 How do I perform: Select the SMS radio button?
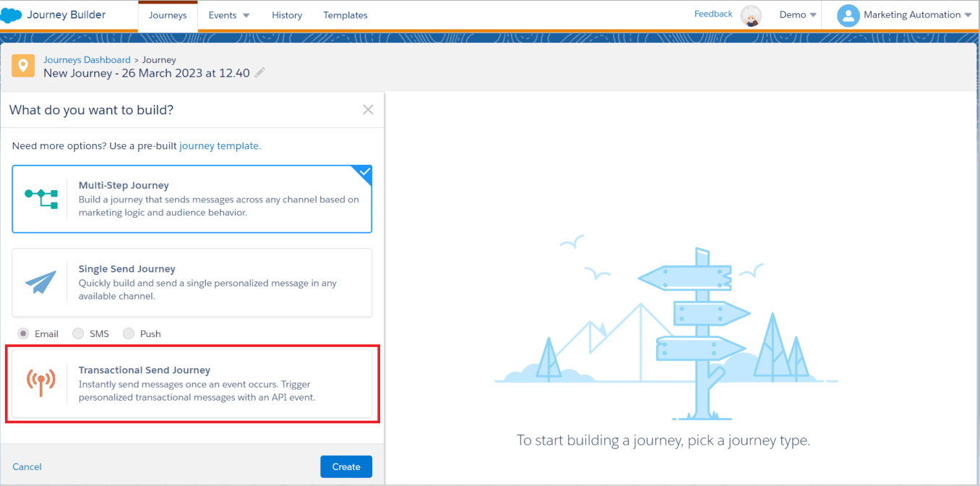(78, 333)
